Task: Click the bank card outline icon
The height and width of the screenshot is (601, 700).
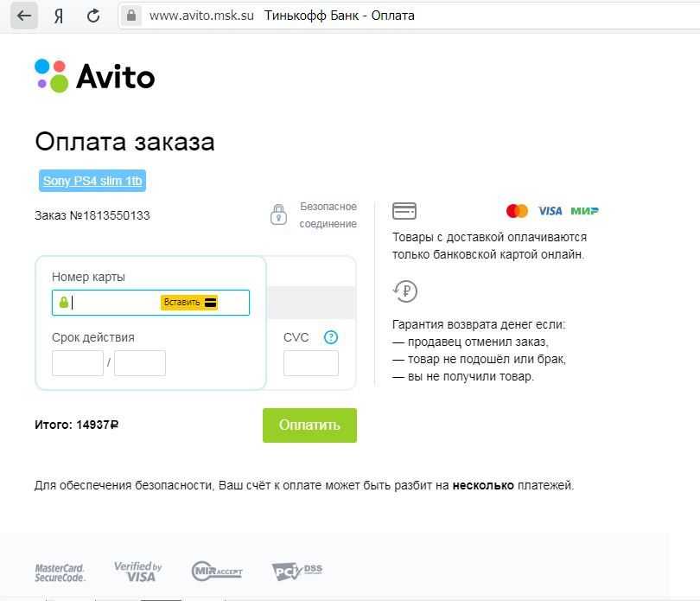Action: tap(404, 210)
